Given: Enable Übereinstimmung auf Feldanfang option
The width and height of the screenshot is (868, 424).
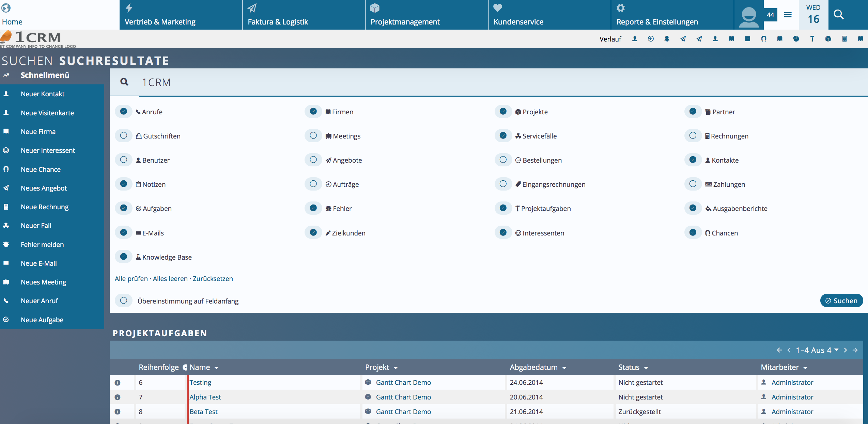Looking at the screenshot, I should click(x=124, y=300).
